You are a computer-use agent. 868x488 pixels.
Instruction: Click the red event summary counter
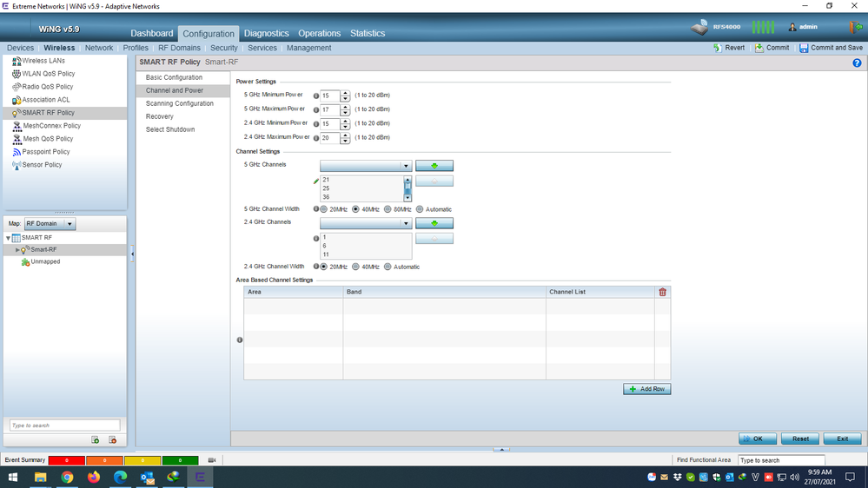tap(66, 460)
